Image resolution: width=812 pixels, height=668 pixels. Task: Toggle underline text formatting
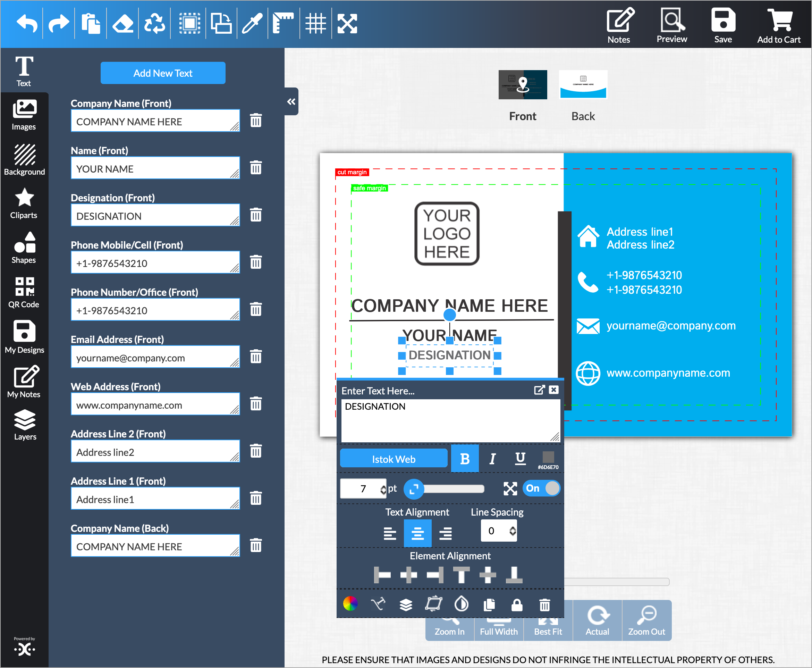click(x=520, y=458)
